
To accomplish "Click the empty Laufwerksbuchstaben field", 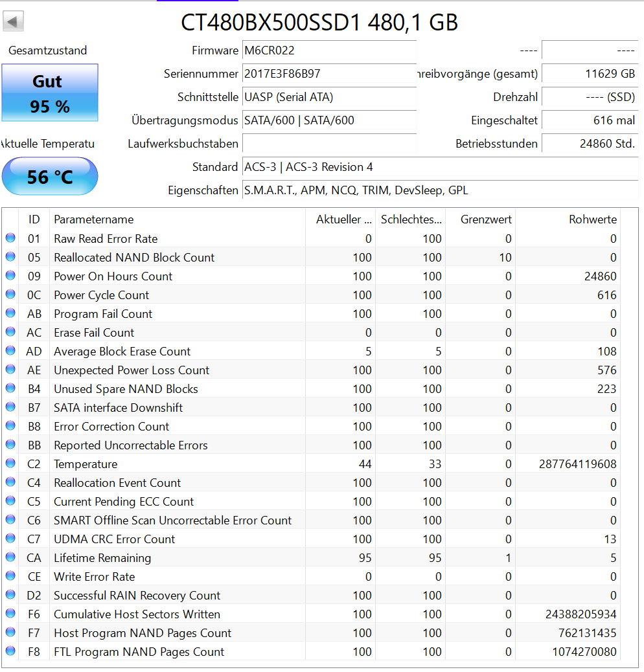I will 329,144.
